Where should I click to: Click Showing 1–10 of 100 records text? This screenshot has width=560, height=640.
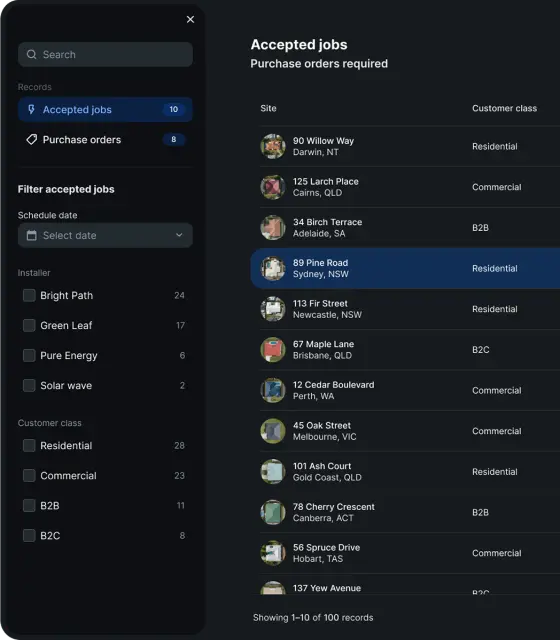[x=313, y=618]
